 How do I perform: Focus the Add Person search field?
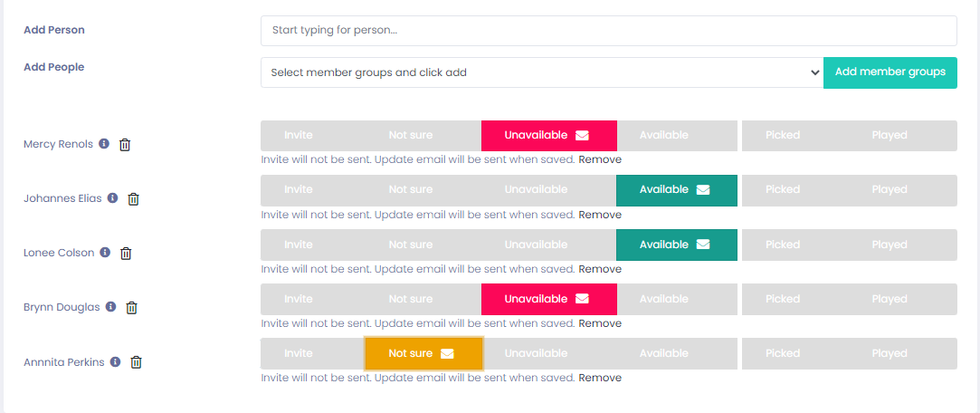[609, 31]
